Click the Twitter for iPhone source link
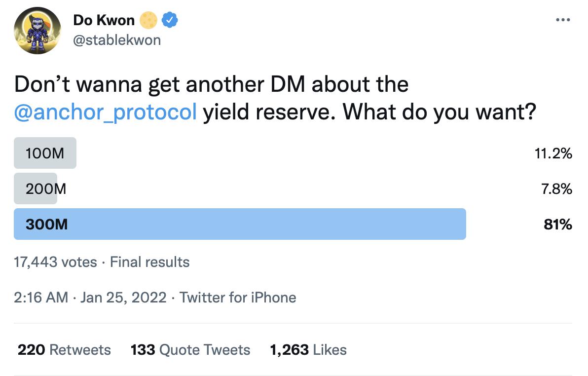This screenshot has height=376, width=588. (x=238, y=298)
